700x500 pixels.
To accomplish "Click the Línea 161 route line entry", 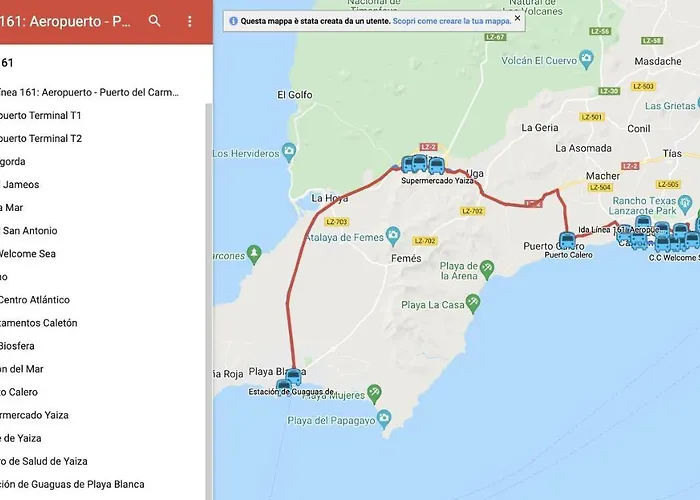I will [x=90, y=92].
